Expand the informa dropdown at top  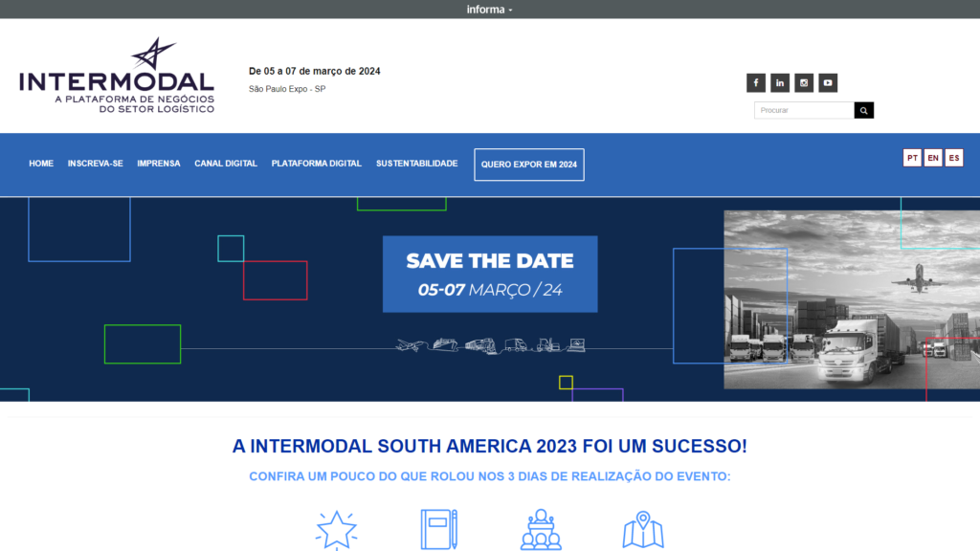tap(489, 10)
